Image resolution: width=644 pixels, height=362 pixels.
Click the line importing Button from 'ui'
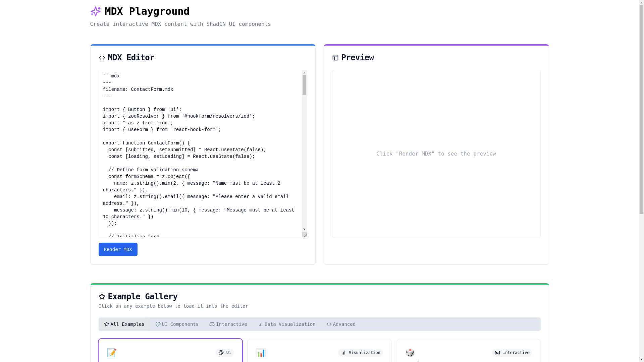142,110
